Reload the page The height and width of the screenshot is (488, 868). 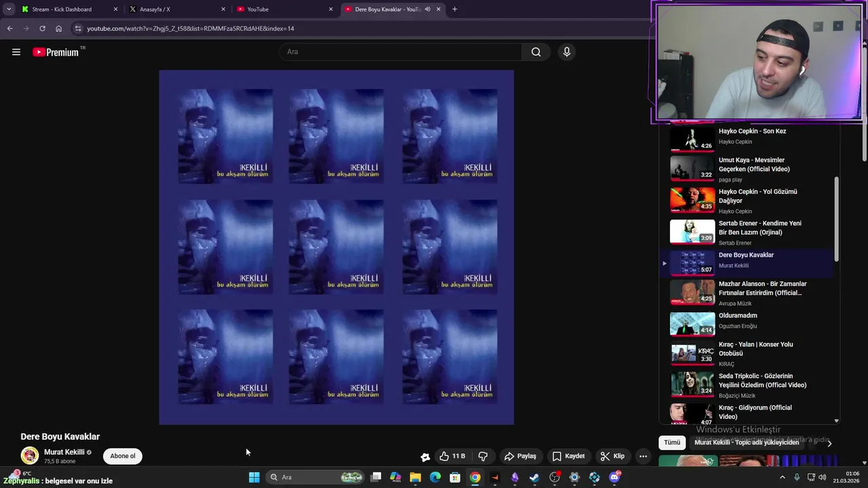click(42, 28)
